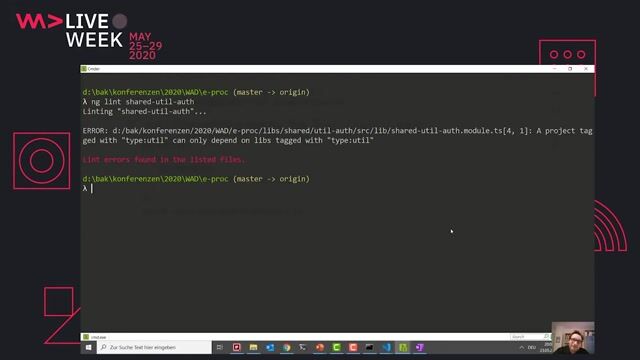The width and height of the screenshot is (640, 360).
Task: Click the DEU language indicator in tray
Action: pyautogui.click(x=531, y=347)
